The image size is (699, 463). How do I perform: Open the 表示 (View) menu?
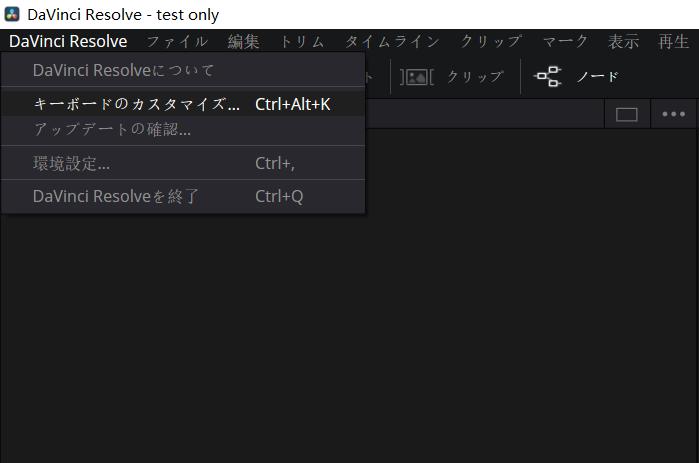click(623, 41)
